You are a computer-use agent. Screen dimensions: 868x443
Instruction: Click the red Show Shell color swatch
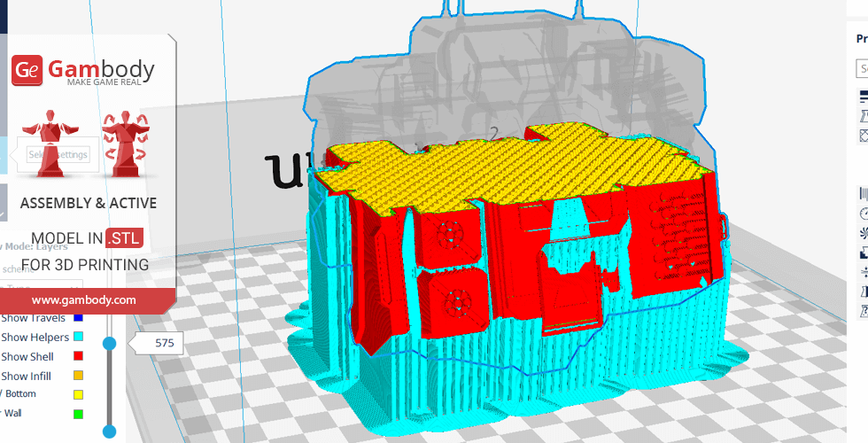pyautogui.click(x=78, y=356)
